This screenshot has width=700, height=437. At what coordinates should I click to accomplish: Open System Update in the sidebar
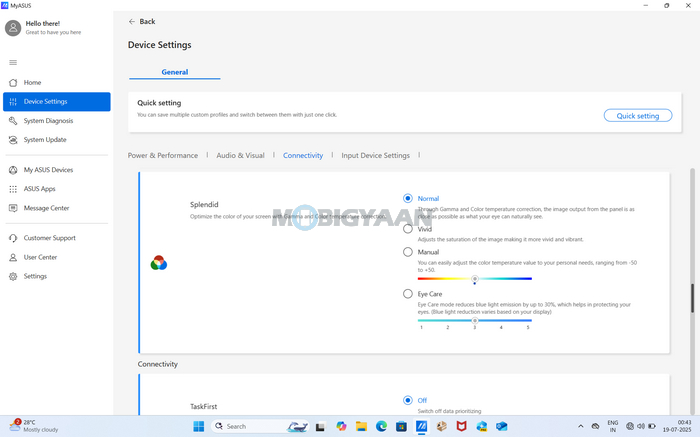coord(57,140)
